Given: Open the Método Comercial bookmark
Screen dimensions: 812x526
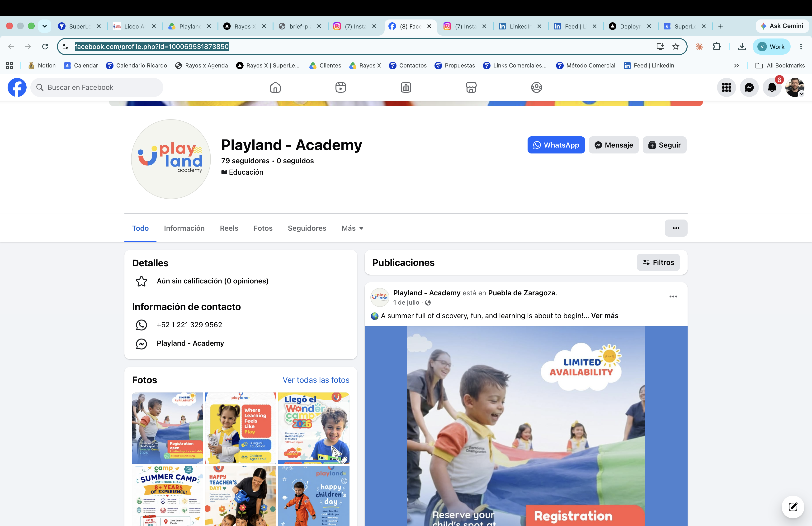Looking at the screenshot, I should coord(585,66).
